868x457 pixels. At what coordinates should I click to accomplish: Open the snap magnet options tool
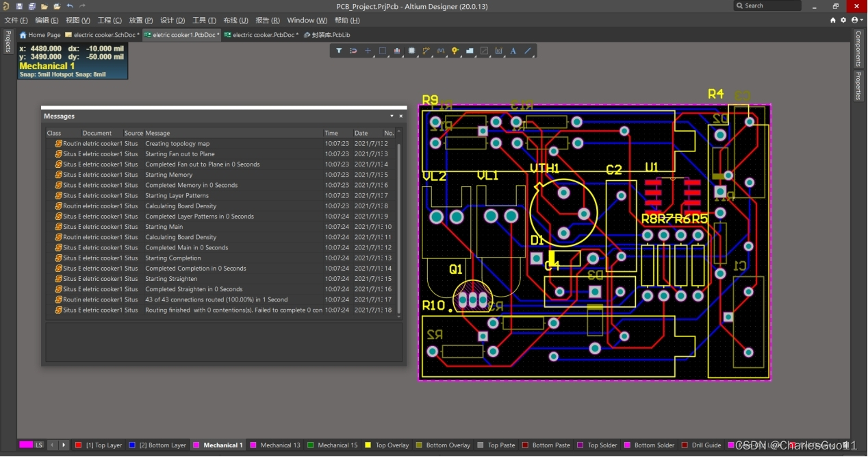(x=353, y=51)
